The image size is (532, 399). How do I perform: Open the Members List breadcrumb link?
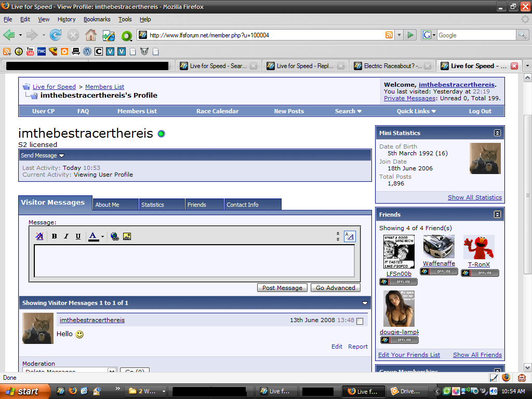(104, 87)
